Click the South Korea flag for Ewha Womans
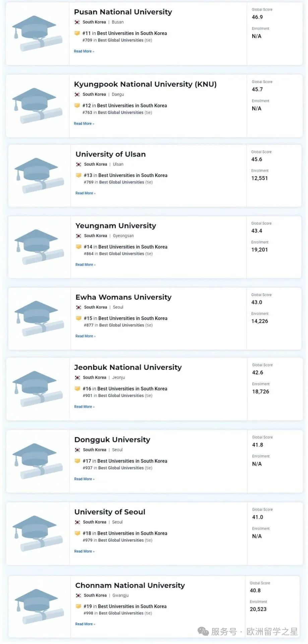 (x=79, y=307)
